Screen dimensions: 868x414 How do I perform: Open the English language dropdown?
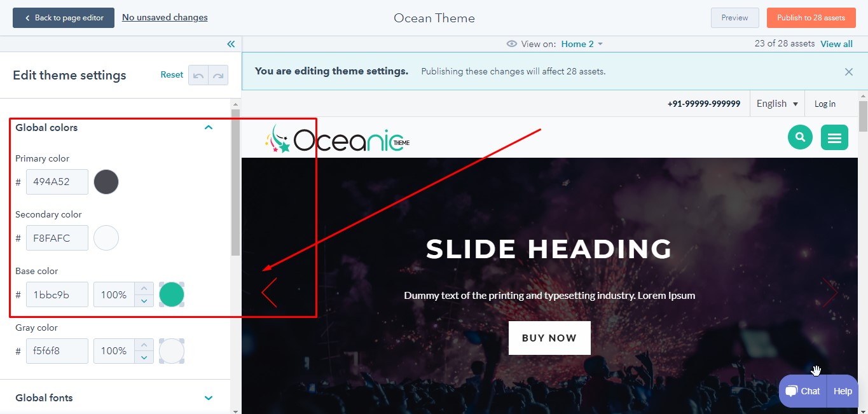777,104
